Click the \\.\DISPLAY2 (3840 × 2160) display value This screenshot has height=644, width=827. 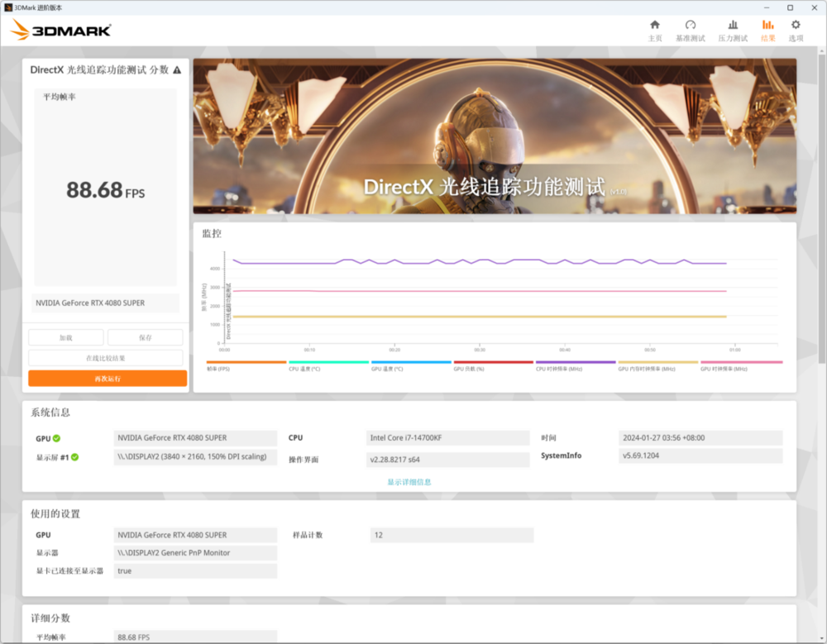(x=195, y=457)
